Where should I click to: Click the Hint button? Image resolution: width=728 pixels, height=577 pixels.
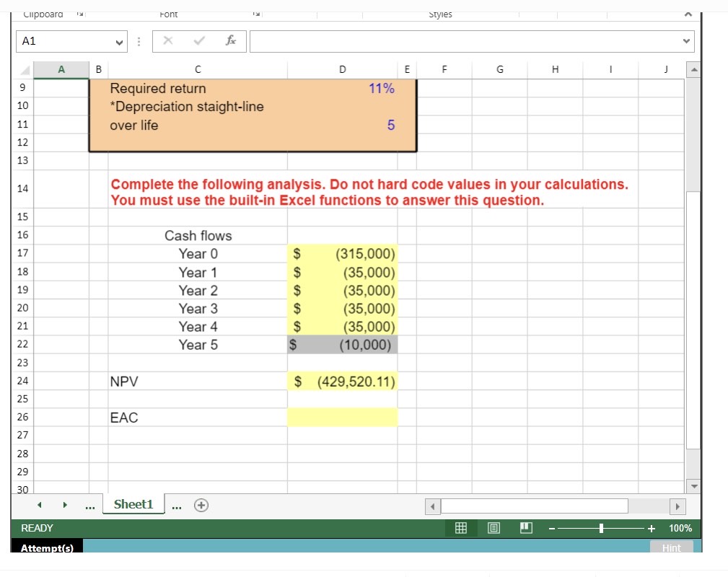672,548
